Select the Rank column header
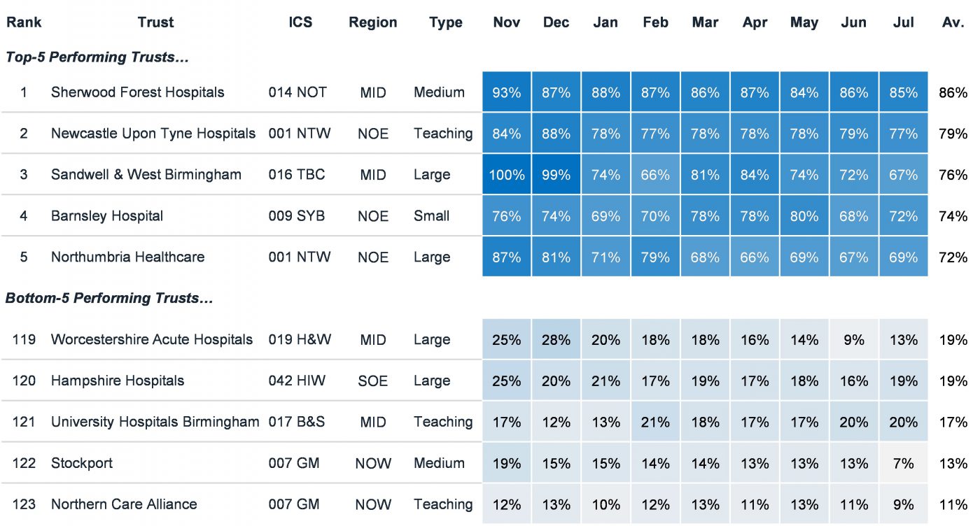980x526 pixels. tap(24, 22)
